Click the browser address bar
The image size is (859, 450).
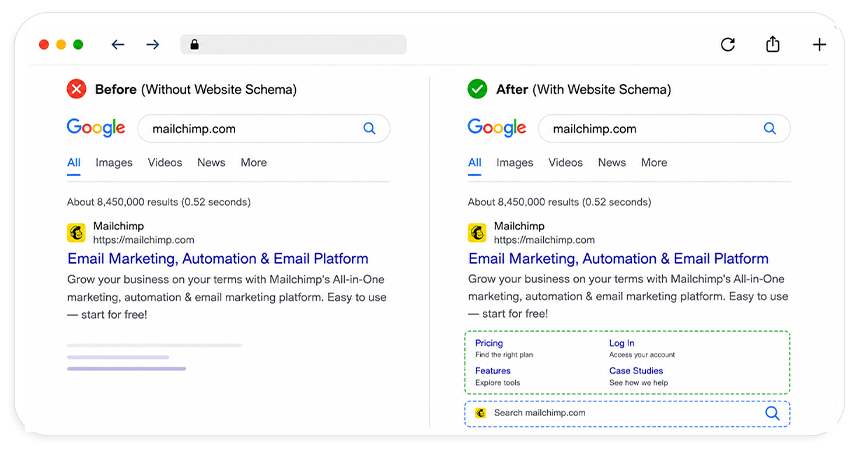[x=293, y=44]
